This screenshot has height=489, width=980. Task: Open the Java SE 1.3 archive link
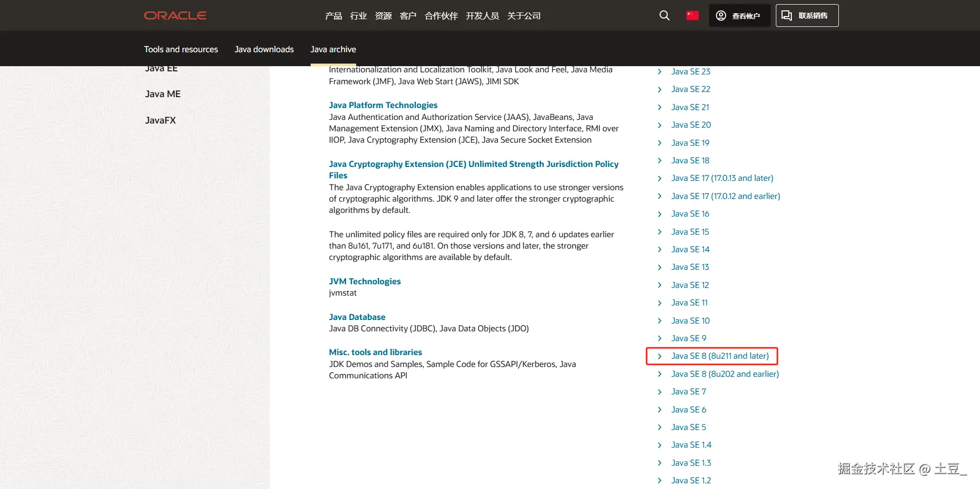tap(691, 463)
